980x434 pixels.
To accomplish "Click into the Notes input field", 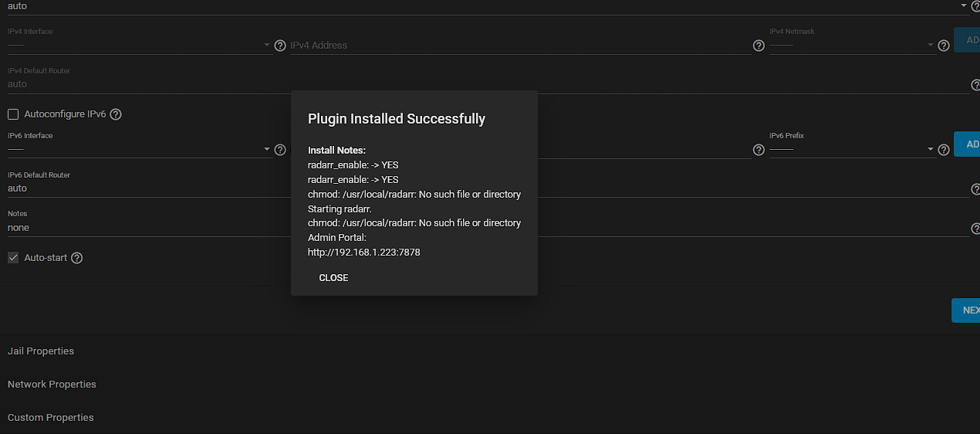I will pyautogui.click(x=147, y=228).
